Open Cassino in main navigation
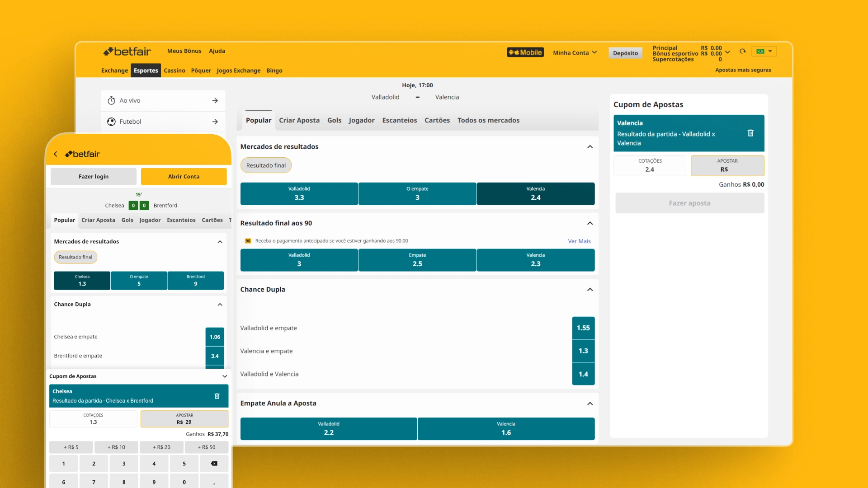The width and height of the screenshot is (868, 488). click(175, 70)
